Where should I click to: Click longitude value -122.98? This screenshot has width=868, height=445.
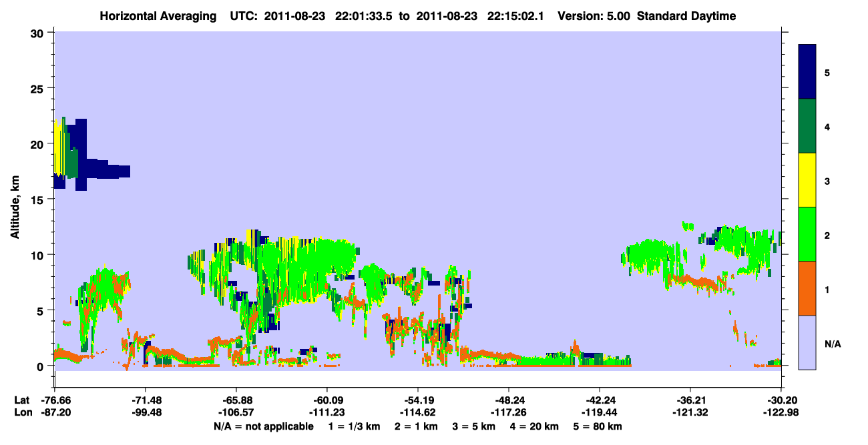click(x=781, y=412)
